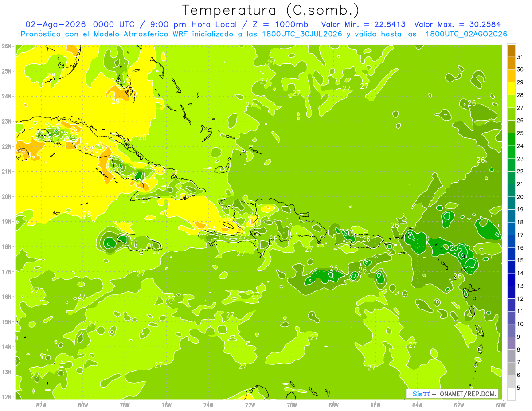Click the "80W" longitude axis label
This screenshot has width=532, height=411.
tap(83, 405)
